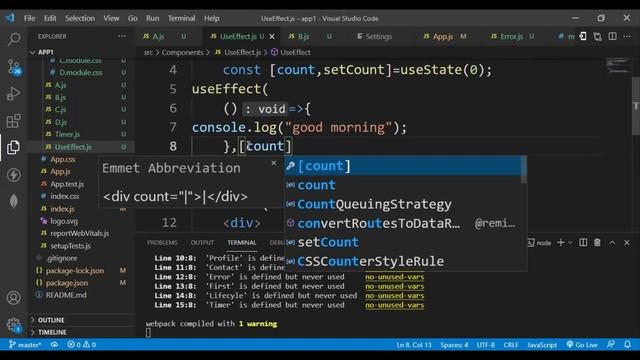The image size is (640, 360).
Task: Select CSSCounterStyleRule suggestion
Action: [x=403, y=261]
